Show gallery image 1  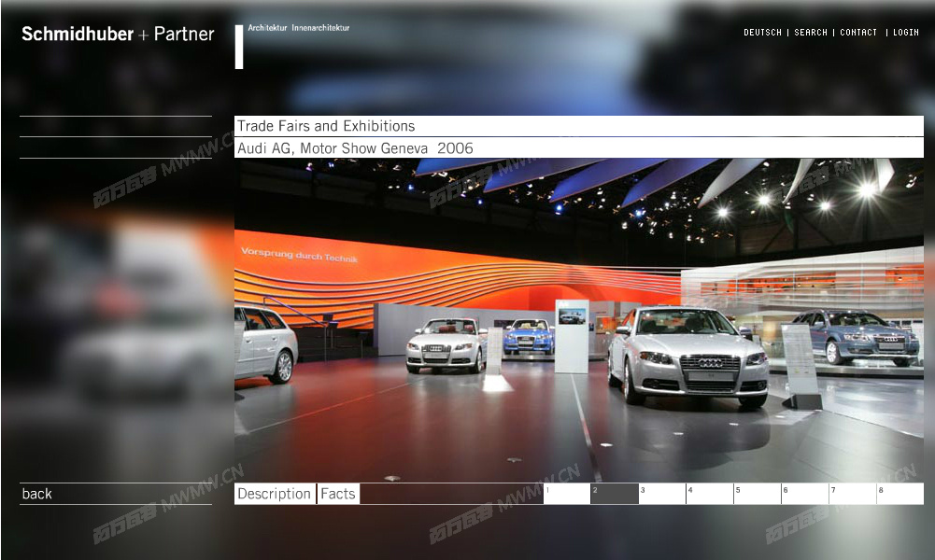[x=566, y=494]
